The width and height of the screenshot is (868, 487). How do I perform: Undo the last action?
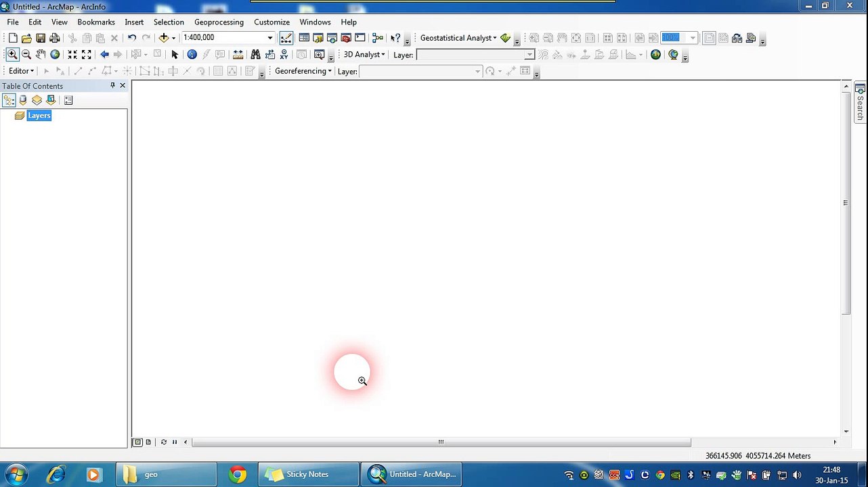tap(132, 38)
